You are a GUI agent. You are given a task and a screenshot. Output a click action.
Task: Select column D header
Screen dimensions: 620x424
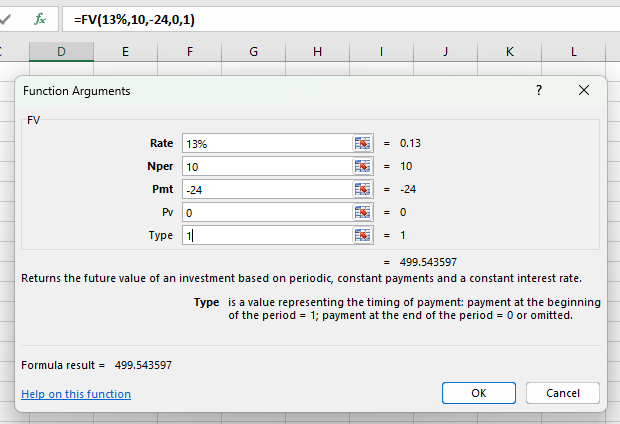pos(61,51)
